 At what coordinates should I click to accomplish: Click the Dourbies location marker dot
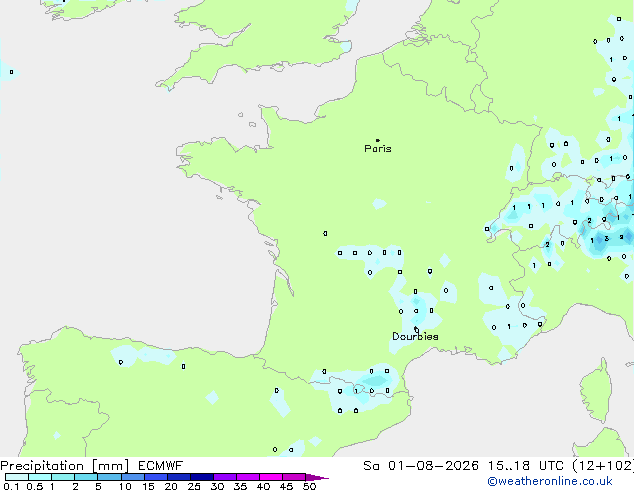(x=416, y=329)
